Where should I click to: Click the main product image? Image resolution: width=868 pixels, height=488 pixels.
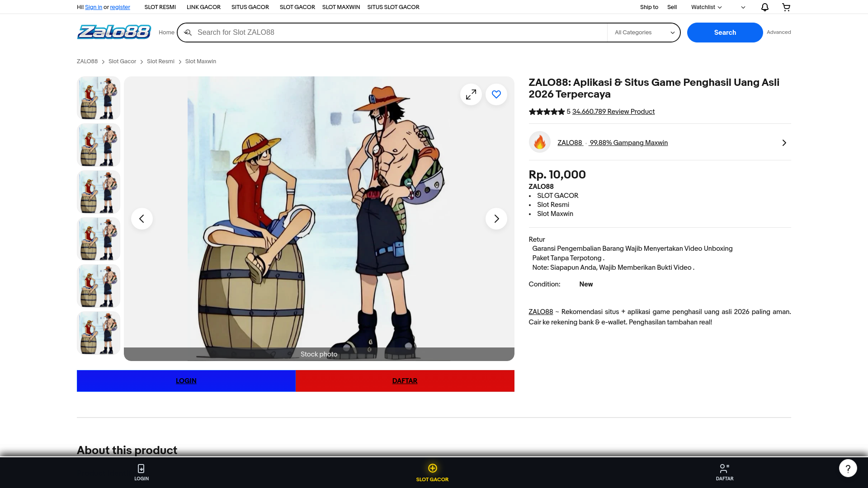[x=319, y=219]
